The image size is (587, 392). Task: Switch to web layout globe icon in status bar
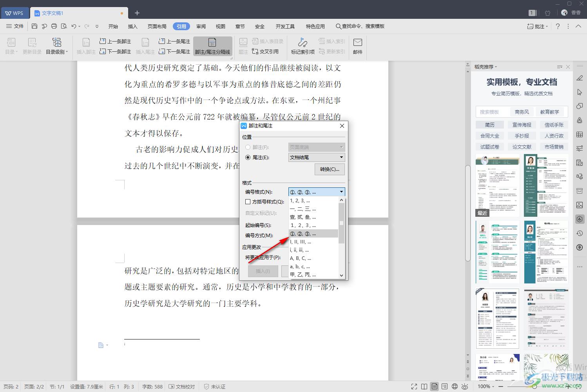(x=455, y=387)
